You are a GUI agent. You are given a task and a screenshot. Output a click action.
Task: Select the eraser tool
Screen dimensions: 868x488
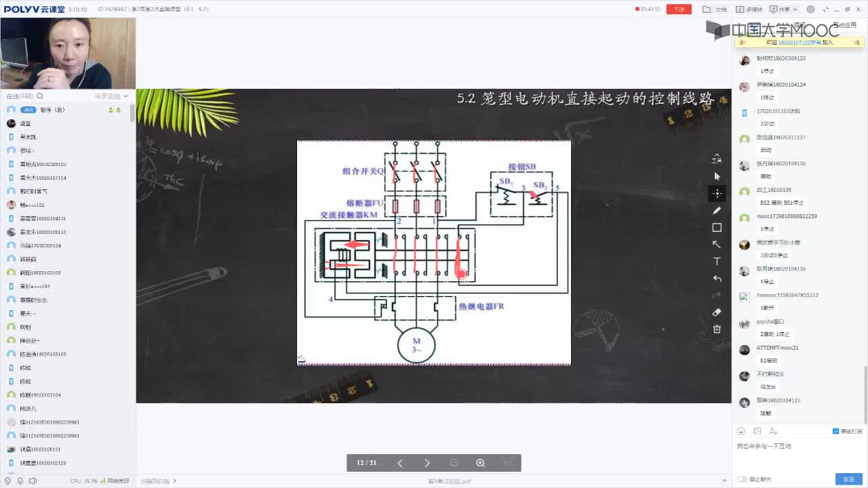[x=717, y=312]
